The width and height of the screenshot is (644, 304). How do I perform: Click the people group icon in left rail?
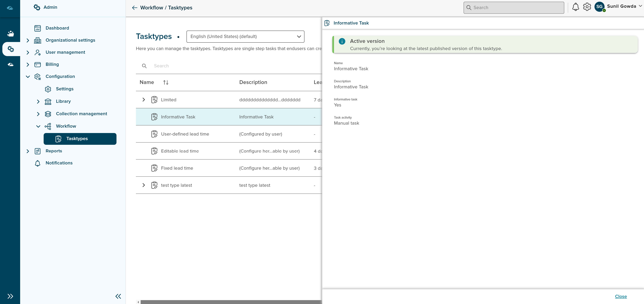coord(11,33)
